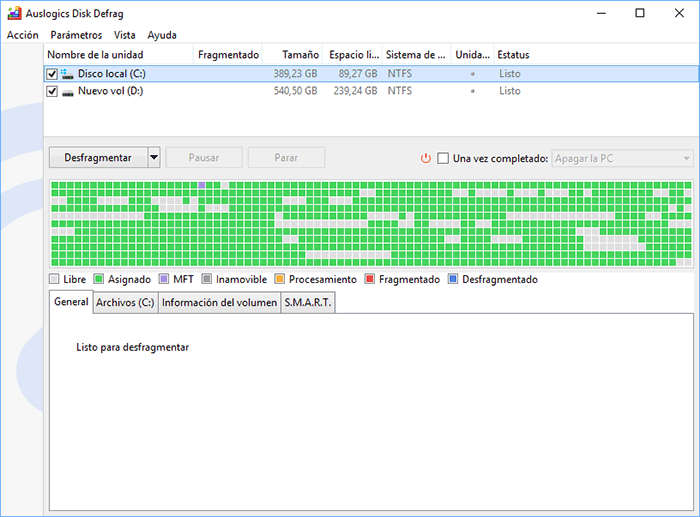Switch to the General tab

coord(71,302)
